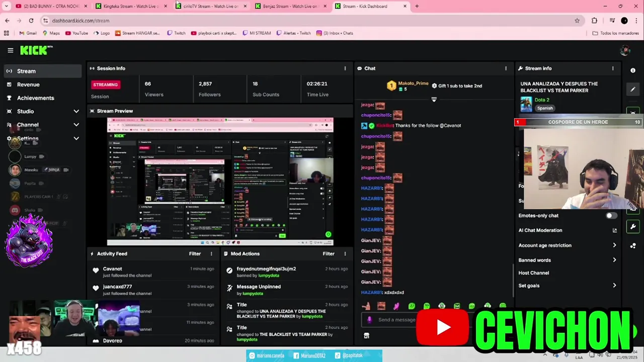This screenshot has width=644, height=362.
Task: Open the profile avatar in Kick's top-right corner
Action: click(625, 50)
